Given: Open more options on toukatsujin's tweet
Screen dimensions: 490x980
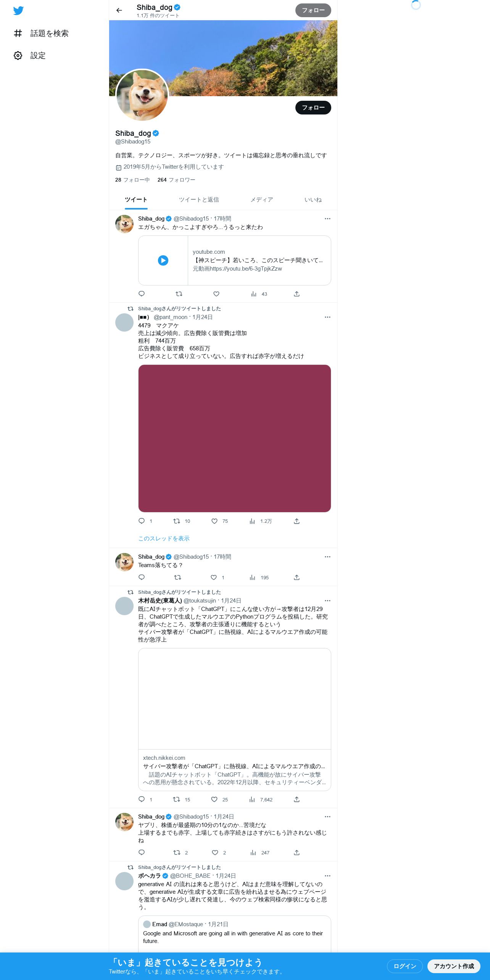Looking at the screenshot, I should (x=327, y=601).
